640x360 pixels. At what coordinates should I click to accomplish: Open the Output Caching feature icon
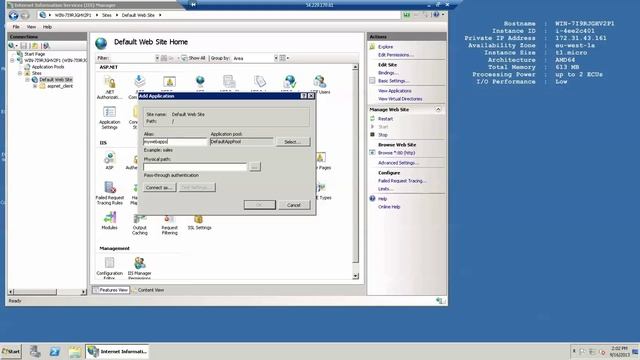[140, 224]
